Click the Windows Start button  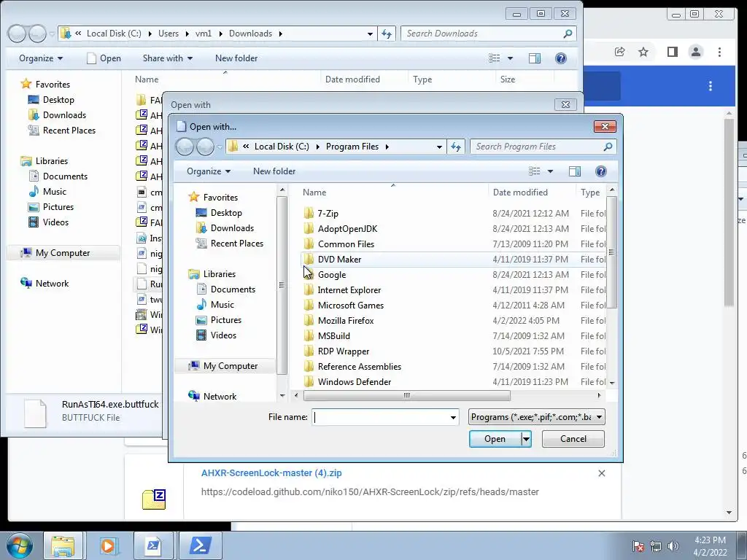[20, 545]
